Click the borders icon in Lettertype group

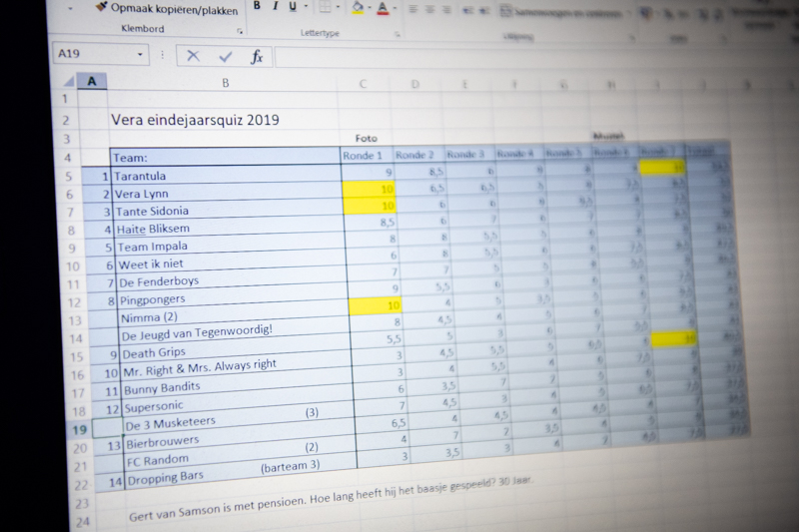coord(326,7)
